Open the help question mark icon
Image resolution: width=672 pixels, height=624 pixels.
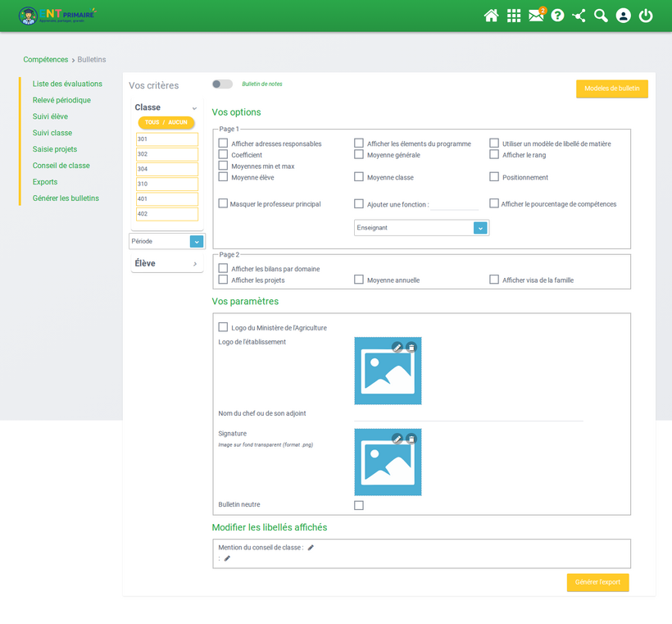click(x=557, y=16)
